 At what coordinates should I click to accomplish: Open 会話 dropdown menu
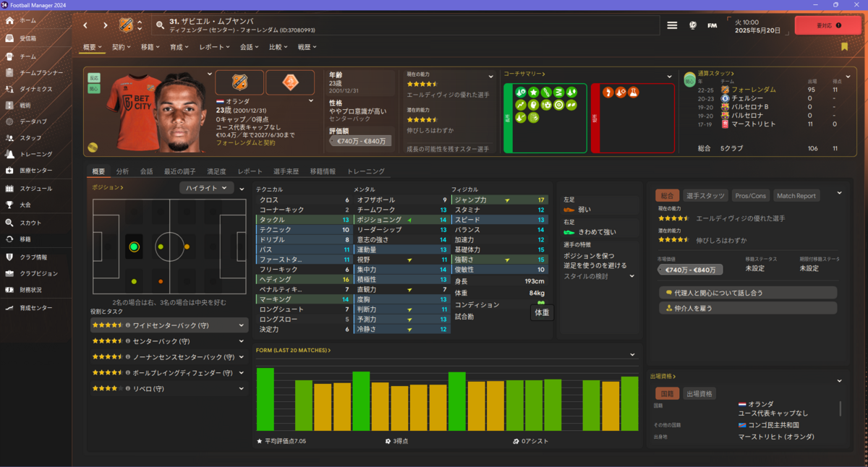(x=250, y=47)
